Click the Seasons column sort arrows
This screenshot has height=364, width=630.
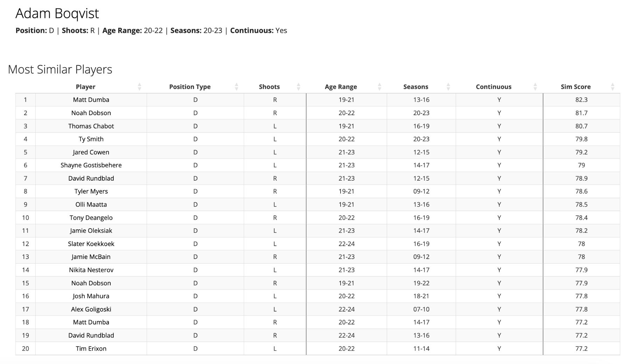pos(448,87)
